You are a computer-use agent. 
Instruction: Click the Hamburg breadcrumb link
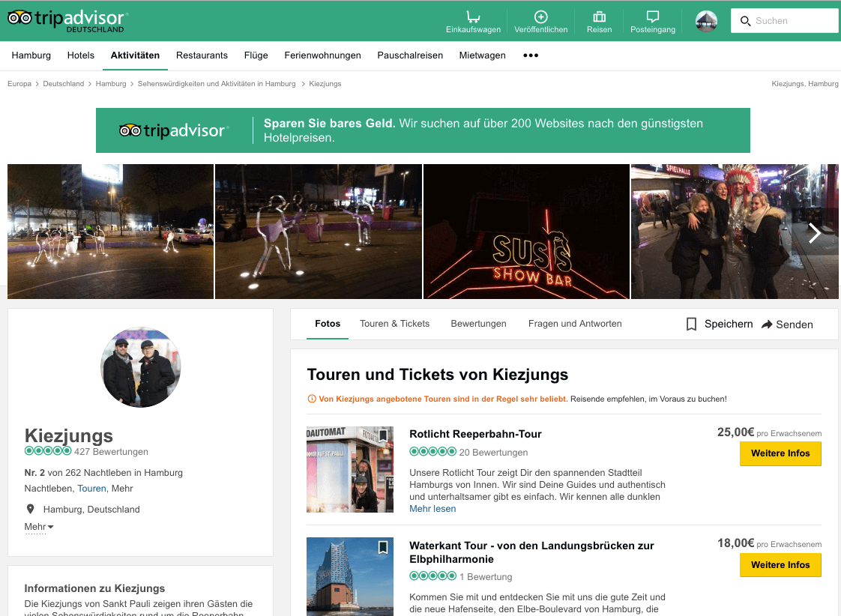[x=110, y=84]
